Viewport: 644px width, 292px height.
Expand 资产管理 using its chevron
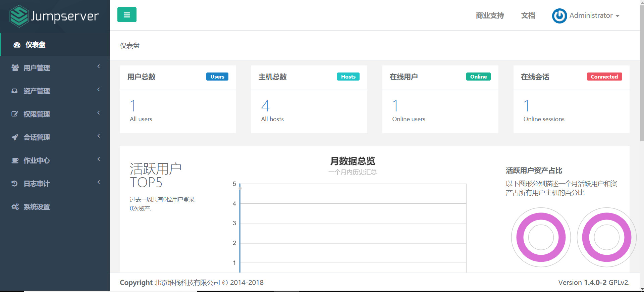click(99, 90)
